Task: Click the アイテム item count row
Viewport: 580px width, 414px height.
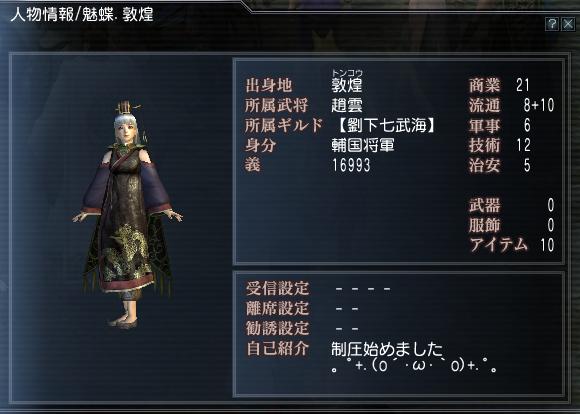Action: (x=512, y=245)
